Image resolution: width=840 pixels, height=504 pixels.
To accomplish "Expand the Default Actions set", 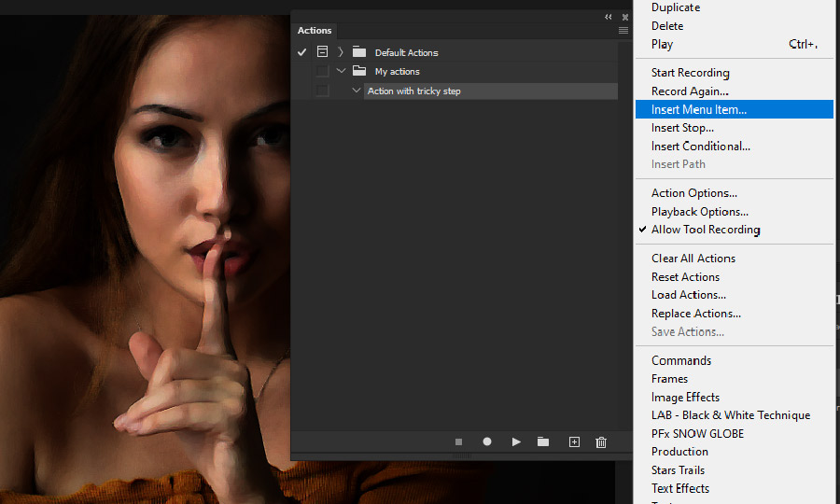I will [341, 52].
